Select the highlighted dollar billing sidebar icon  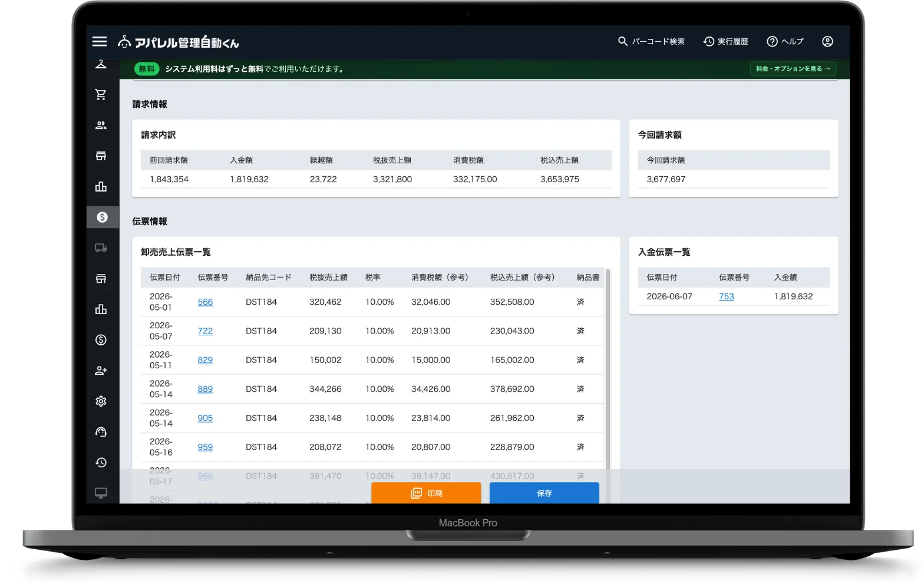tap(102, 217)
